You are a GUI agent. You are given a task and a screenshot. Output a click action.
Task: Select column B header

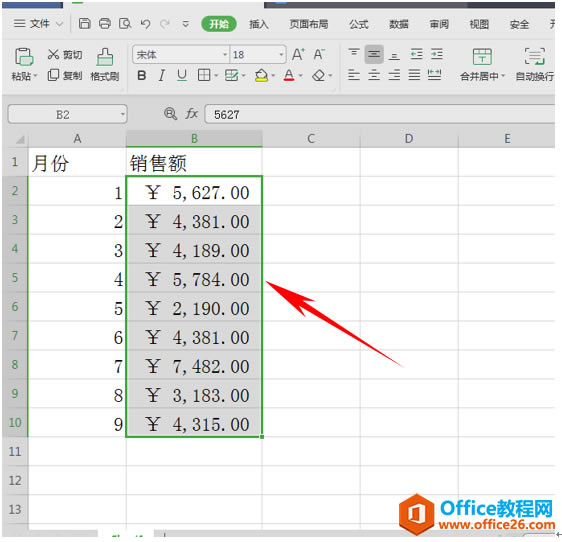click(x=194, y=139)
